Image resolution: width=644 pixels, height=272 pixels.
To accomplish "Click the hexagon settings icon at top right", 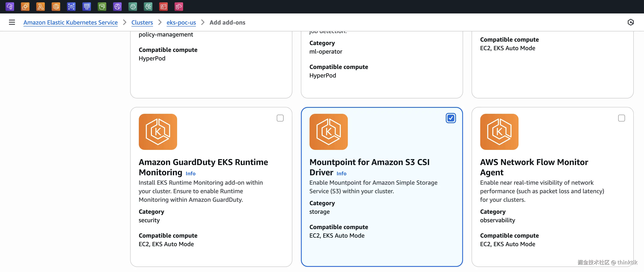I will (631, 22).
